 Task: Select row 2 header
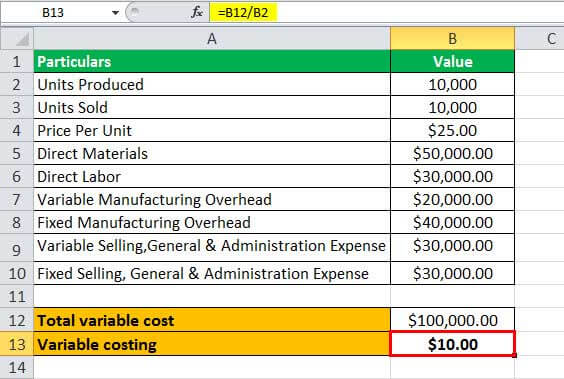coord(17,85)
